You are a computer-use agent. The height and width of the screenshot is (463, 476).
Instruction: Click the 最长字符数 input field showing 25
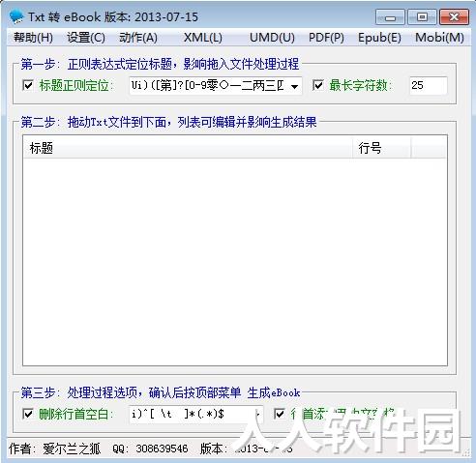click(429, 85)
